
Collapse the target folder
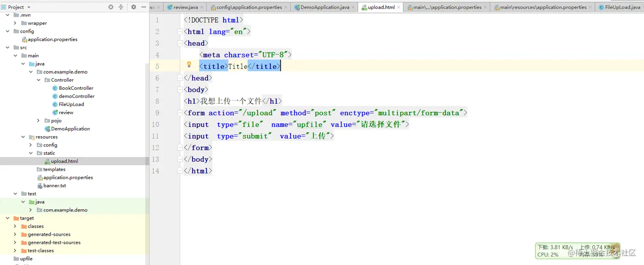pyautogui.click(x=8, y=218)
